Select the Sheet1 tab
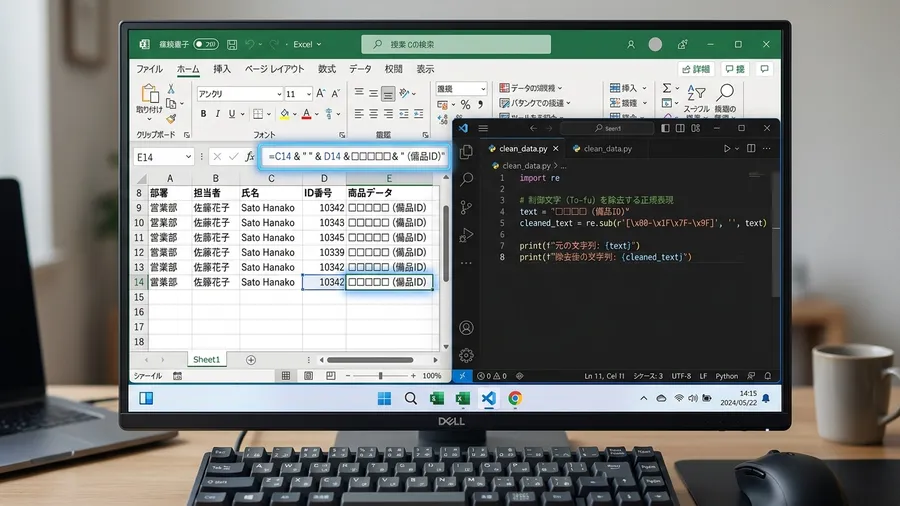This screenshot has width=900, height=506. click(x=207, y=359)
